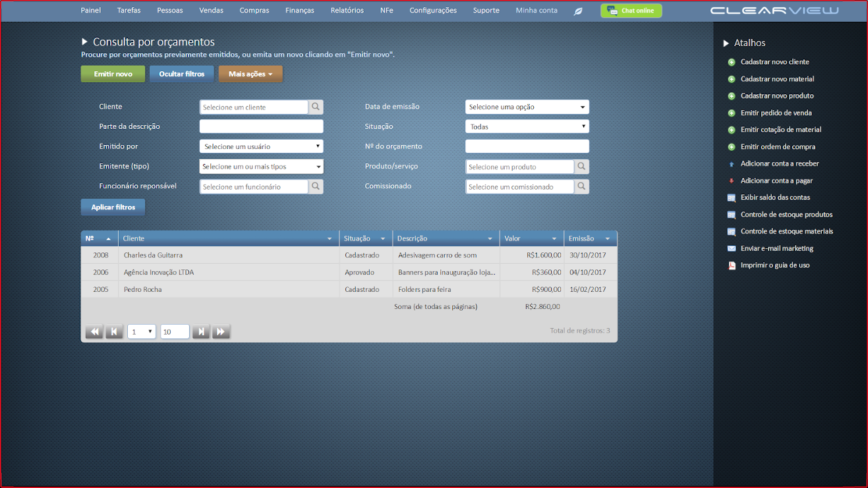
Task: Click search icon next to Comissionado field
Action: tap(581, 187)
